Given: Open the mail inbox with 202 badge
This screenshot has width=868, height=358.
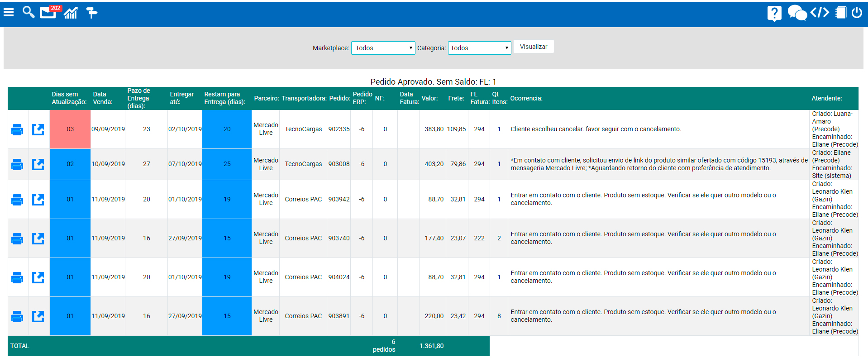Looking at the screenshot, I should click(x=49, y=12).
